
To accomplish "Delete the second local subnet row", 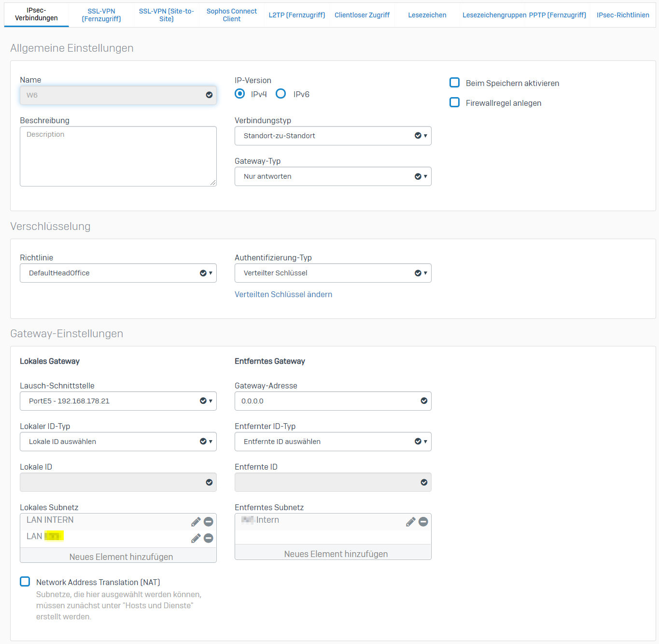I will coord(209,538).
